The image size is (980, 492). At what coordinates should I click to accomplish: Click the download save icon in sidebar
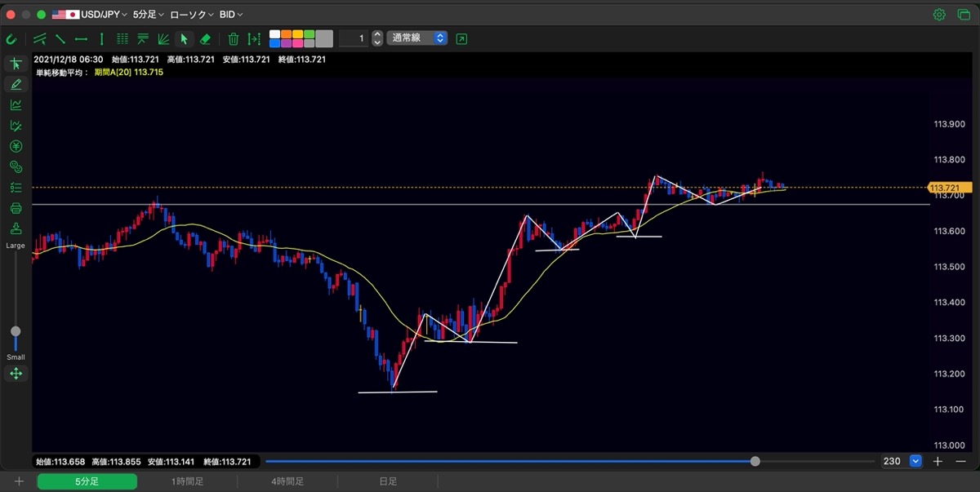coord(16,228)
